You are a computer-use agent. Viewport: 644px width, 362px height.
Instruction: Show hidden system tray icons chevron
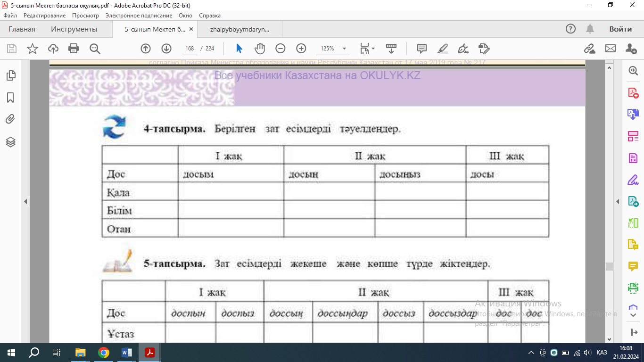tap(531, 353)
